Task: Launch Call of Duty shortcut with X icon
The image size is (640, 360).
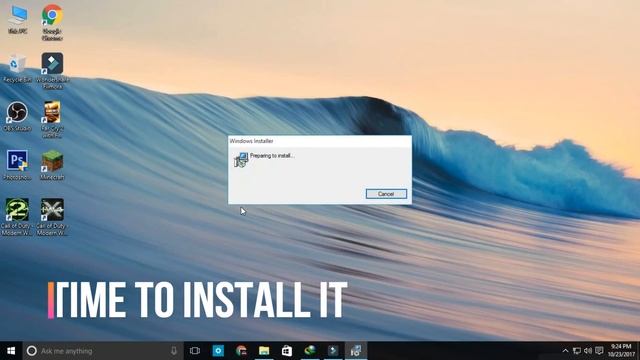Action: tap(52, 217)
